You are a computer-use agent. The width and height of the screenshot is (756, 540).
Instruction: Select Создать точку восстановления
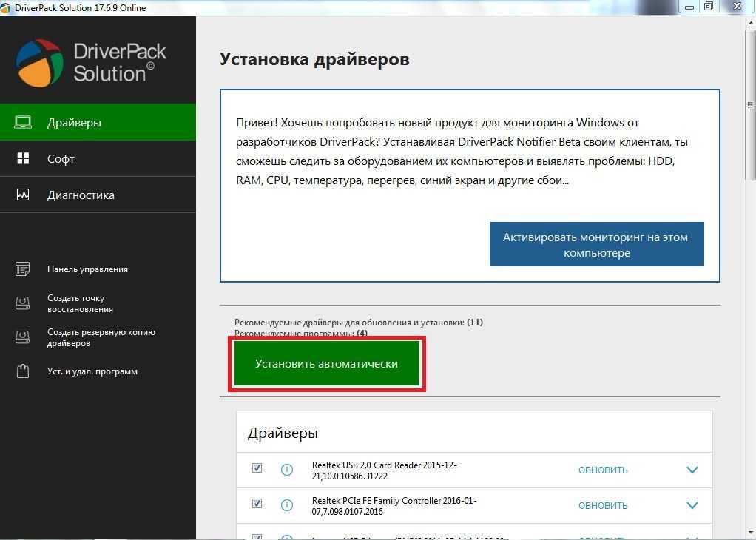[x=81, y=303]
